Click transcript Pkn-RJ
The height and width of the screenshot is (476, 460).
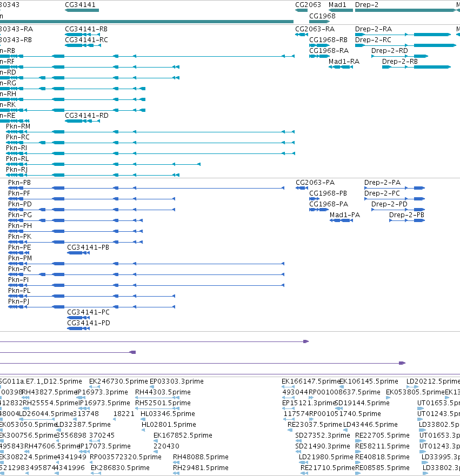[x=17, y=170]
